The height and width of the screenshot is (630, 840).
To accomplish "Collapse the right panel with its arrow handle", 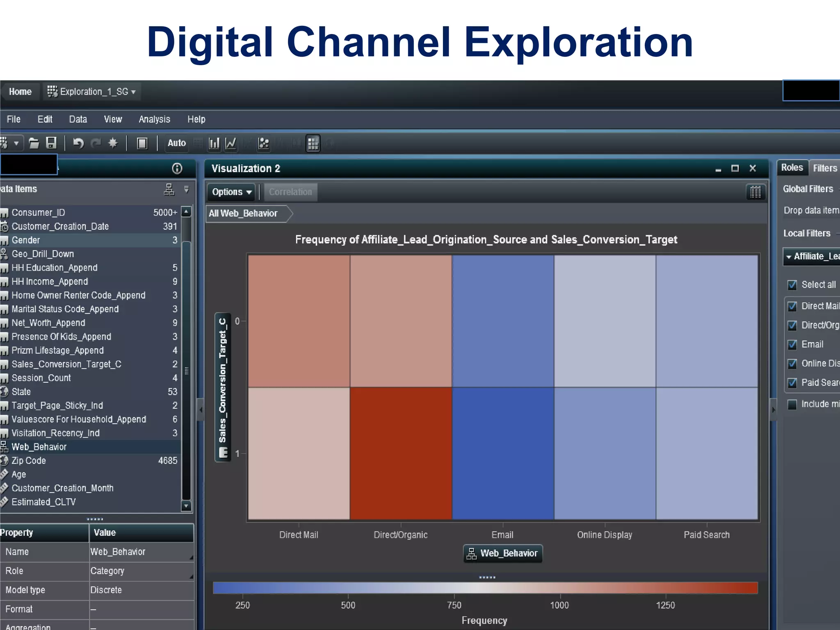I will pos(773,409).
